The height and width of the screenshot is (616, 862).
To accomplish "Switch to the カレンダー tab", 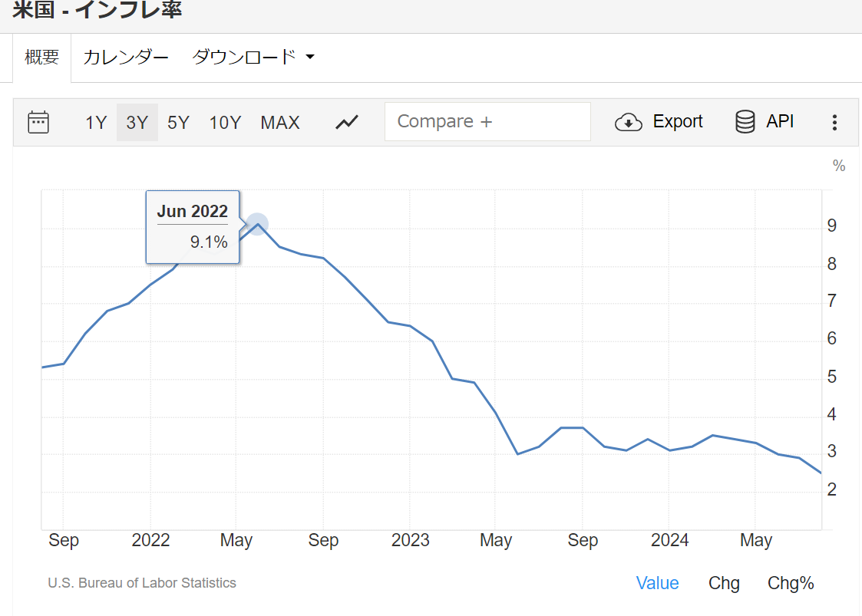I will 125,57.
